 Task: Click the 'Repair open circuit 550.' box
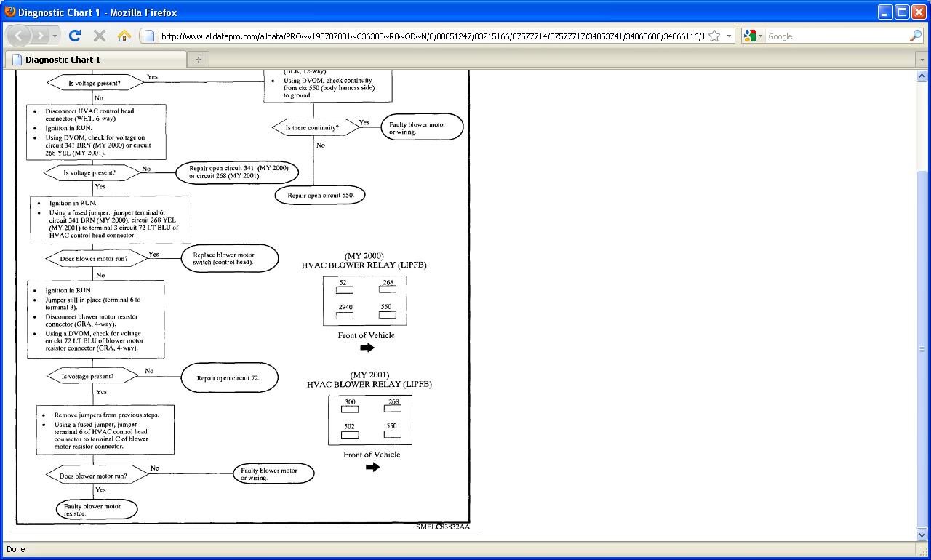[x=320, y=195]
